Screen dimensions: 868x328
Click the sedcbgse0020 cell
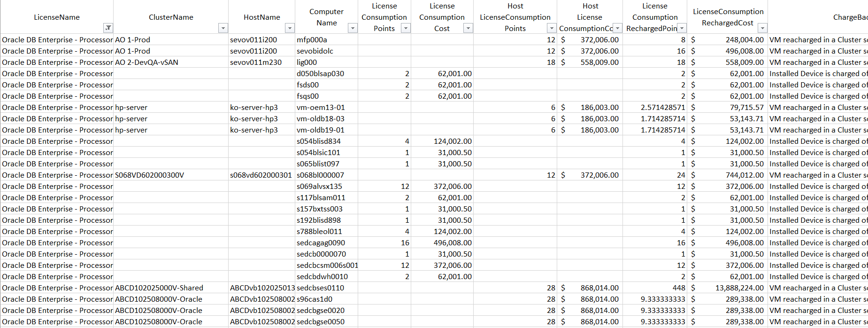(326, 311)
